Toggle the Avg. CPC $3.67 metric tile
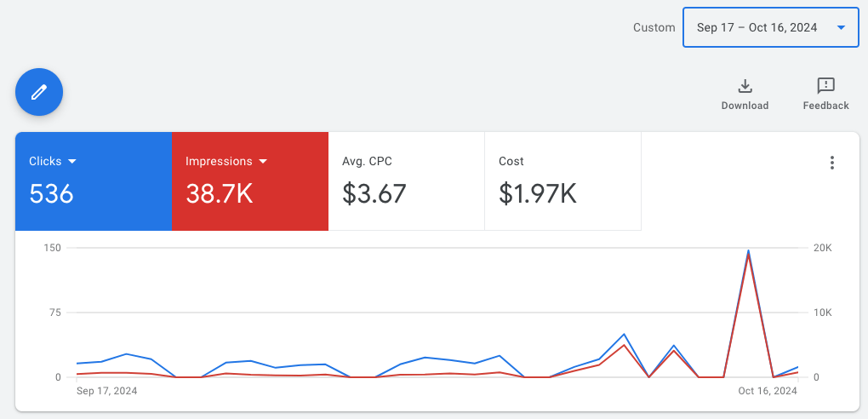Image resolution: width=868 pixels, height=419 pixels. click(x=406, y=181)
